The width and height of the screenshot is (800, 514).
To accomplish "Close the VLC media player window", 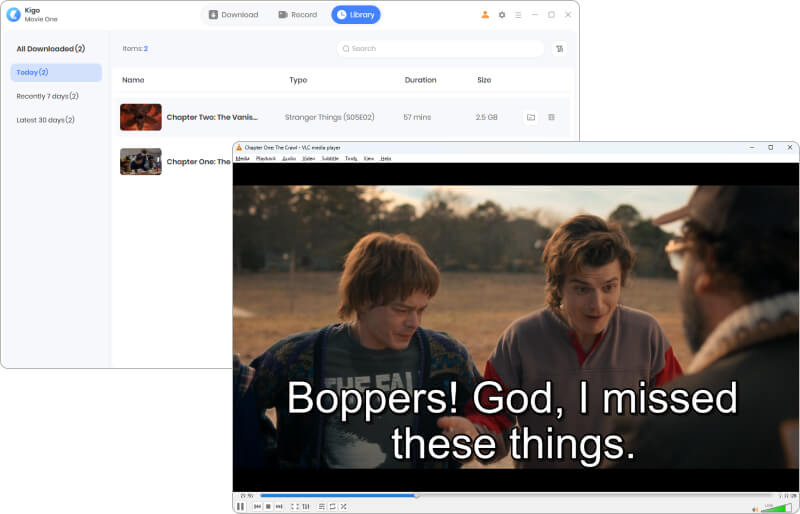I will pos(790,148).
